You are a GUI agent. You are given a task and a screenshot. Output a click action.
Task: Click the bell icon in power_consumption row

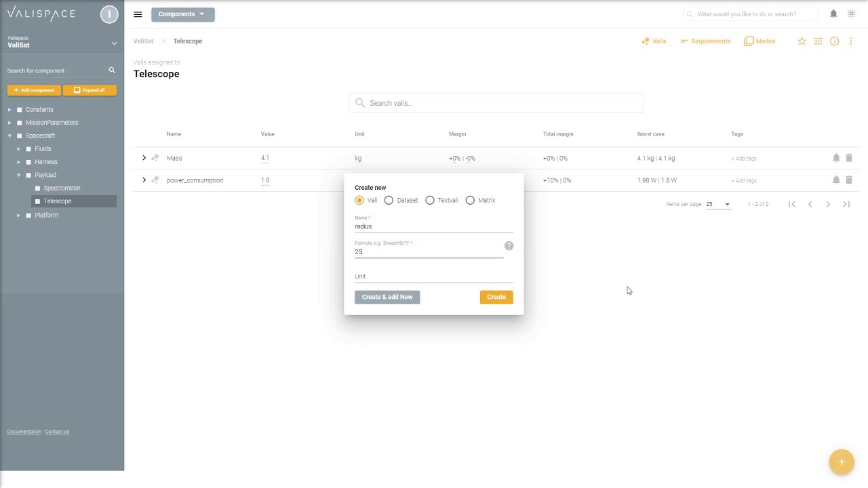(x=836, y=180)
